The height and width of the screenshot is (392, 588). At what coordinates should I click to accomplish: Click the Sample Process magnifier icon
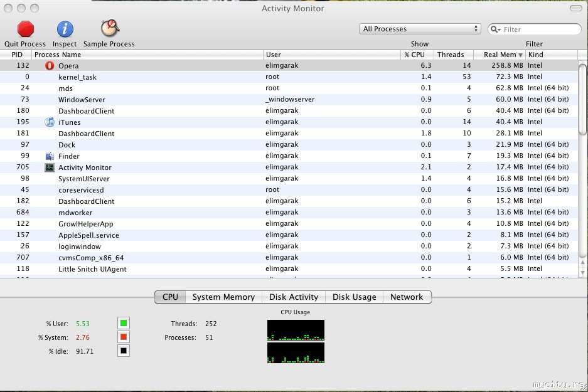[110, 28]
